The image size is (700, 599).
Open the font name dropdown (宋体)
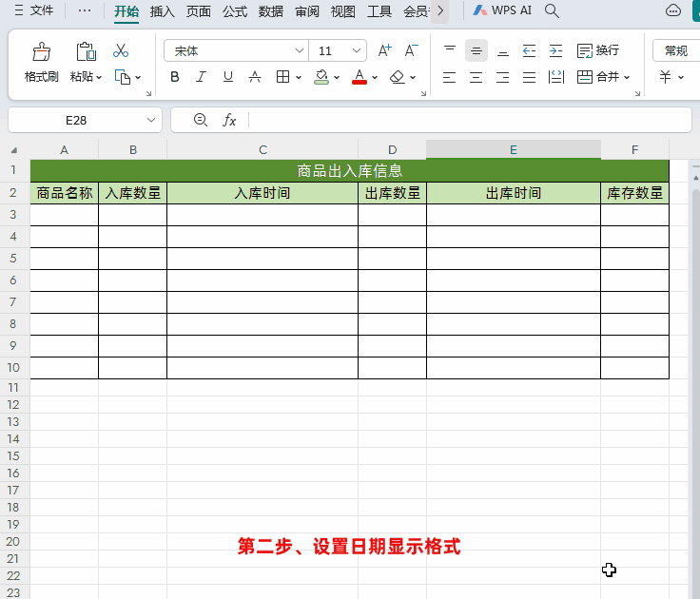[x=299, y=50]
